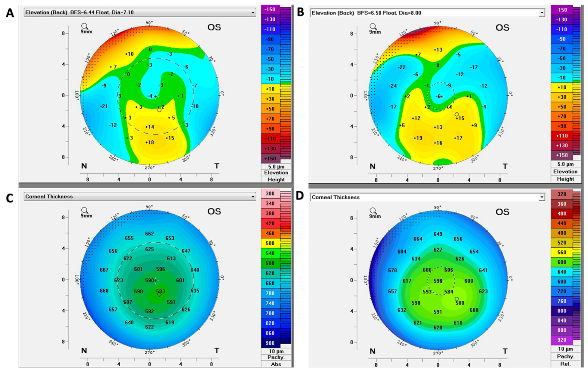Select the 500 yellow swatch in panel C scale
The image size is (588, 373).
coord(270,243)
